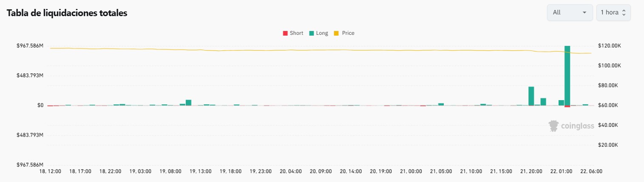This screenshot has height=182, width=644.
Task: Click the green Long legend swatch
Action: point(312,33)
